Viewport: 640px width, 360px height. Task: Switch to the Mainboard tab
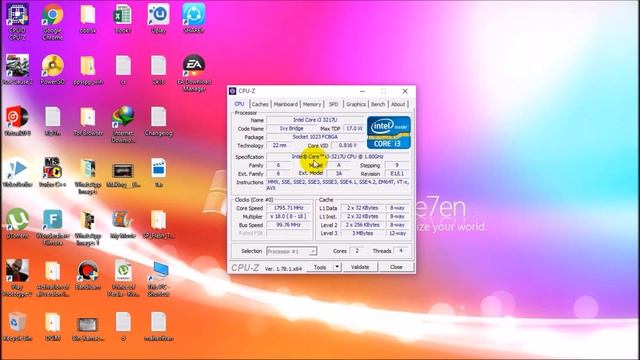(286, 104)
